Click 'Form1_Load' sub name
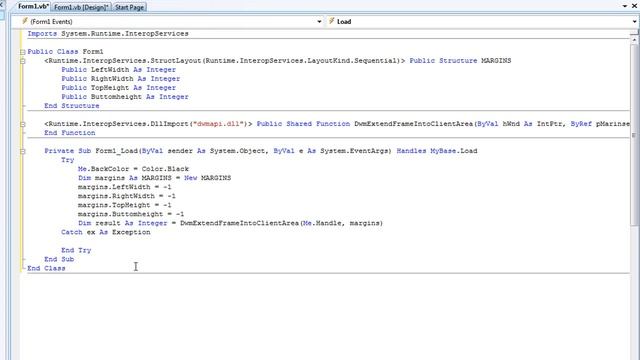The width and height of the screenshot is (640, 360). 116,151
